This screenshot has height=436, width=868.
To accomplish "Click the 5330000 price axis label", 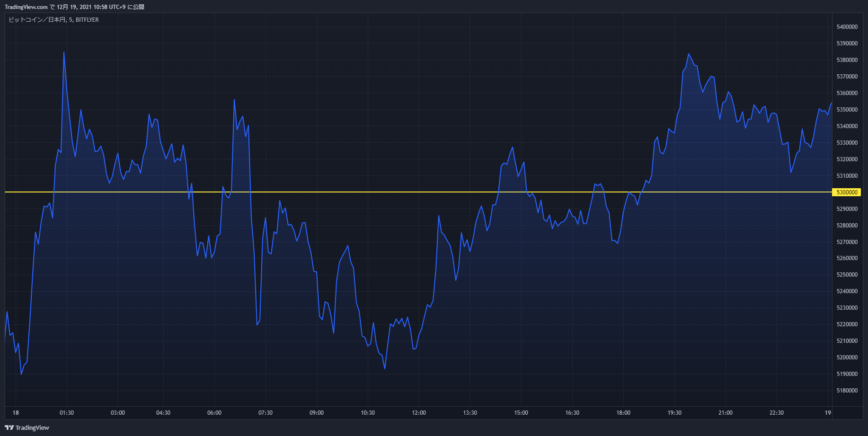I will point(847,143).
